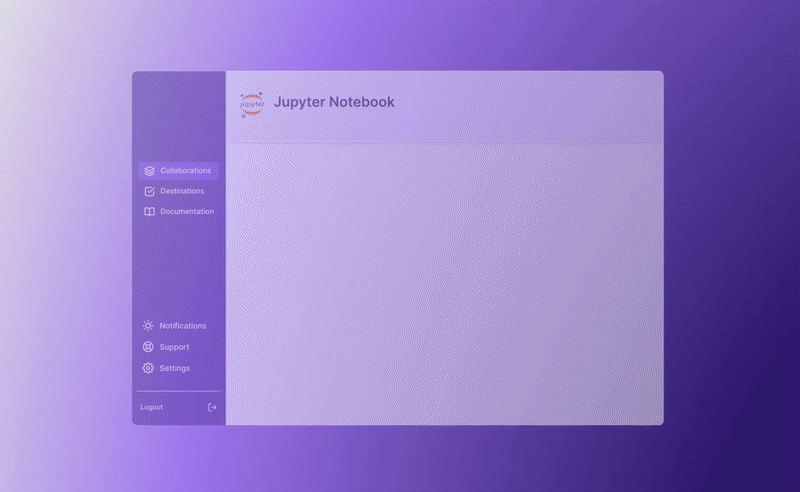Click the Logout text link
Screen dimensions: 800x492
(x=152, y=407)
